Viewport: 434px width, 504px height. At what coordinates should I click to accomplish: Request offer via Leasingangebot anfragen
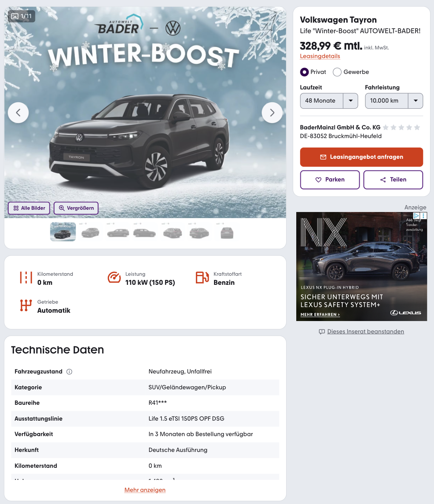click(x=362, y=157)
